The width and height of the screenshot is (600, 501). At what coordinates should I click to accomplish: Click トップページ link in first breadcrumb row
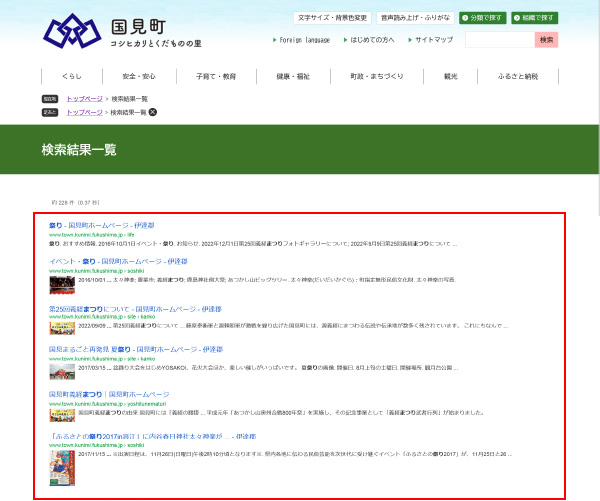[85, 99]
